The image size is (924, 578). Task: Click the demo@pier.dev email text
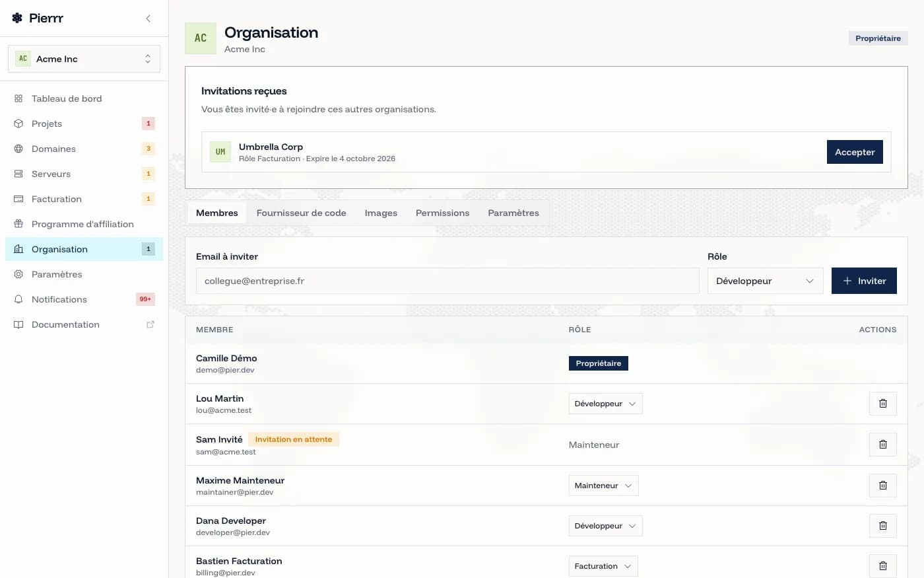tap(225, 370)
